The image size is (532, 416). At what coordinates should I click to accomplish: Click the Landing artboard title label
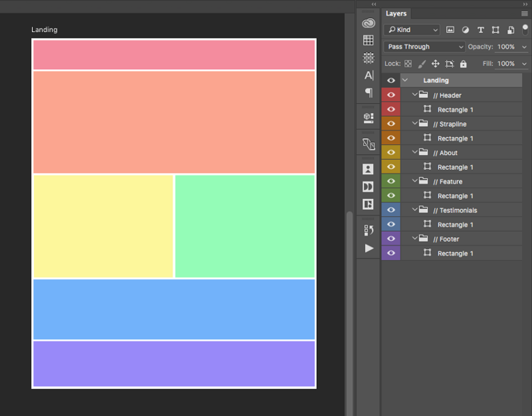click(x=44, y=30)
